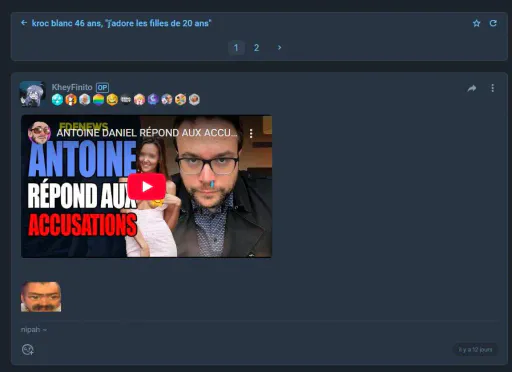The height and width of the screenshot is (372, 512).
Task: Click the purple crescent moon badge
Action: point(153,99)
